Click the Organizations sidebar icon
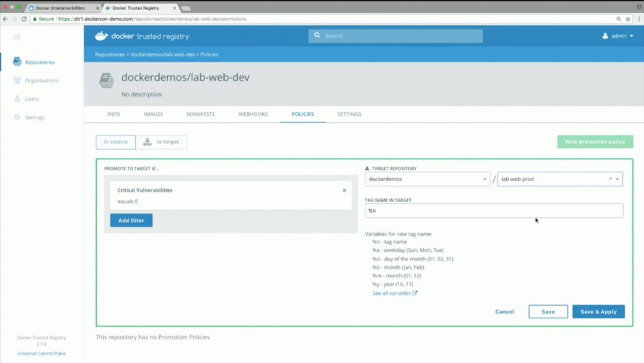 (x=17, y=80)
